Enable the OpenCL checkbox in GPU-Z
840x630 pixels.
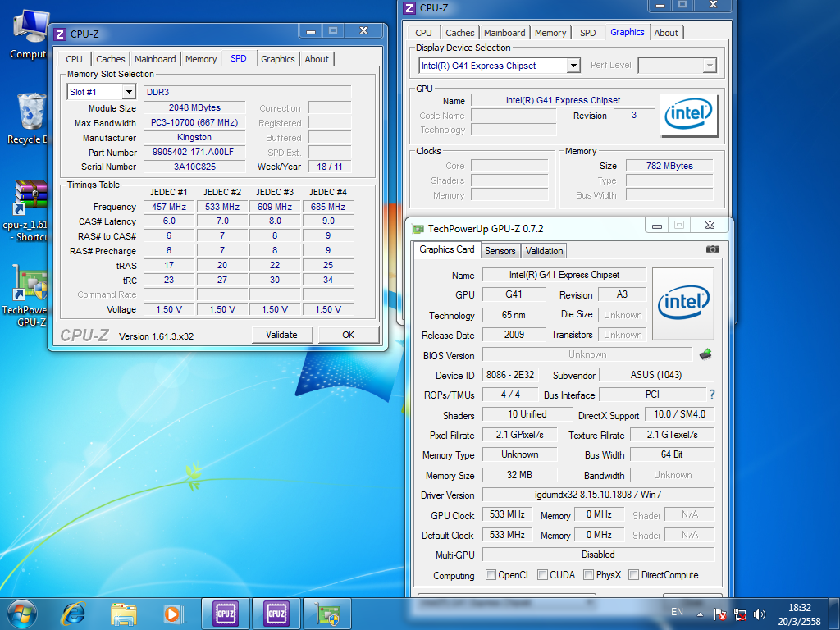coord(491,575)
